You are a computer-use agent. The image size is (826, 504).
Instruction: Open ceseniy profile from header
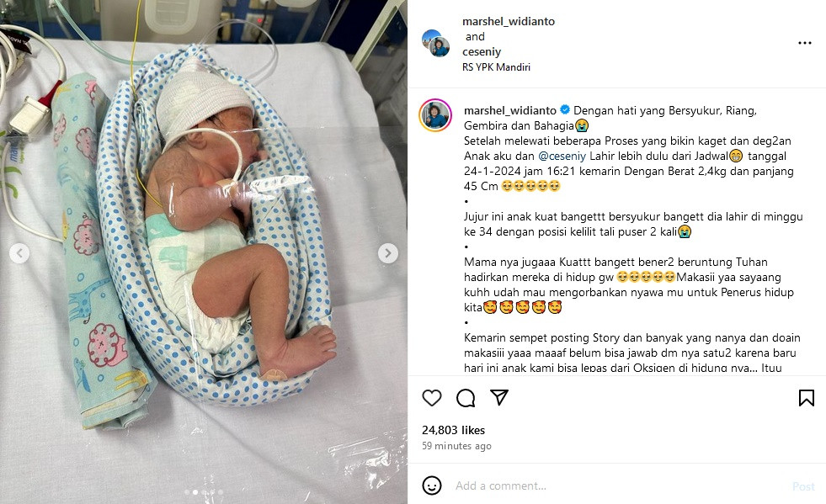point(482,51)
